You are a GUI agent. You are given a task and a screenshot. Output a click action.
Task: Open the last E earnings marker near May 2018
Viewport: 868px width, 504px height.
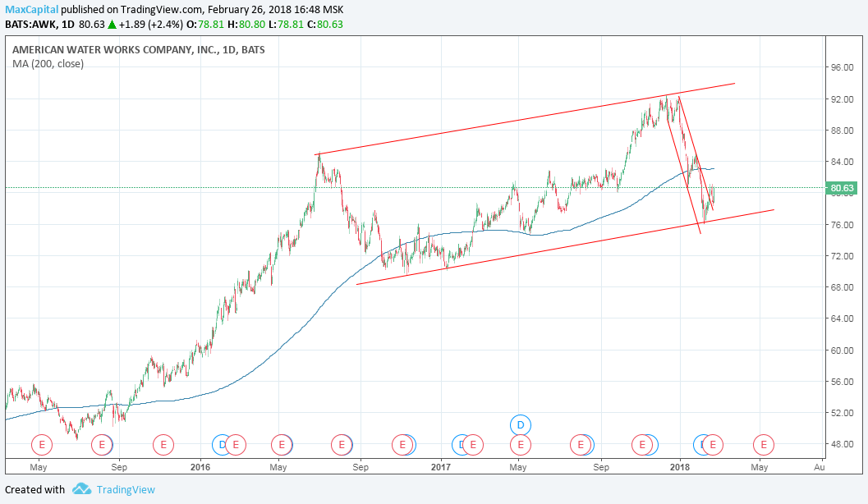click(764, 444)
